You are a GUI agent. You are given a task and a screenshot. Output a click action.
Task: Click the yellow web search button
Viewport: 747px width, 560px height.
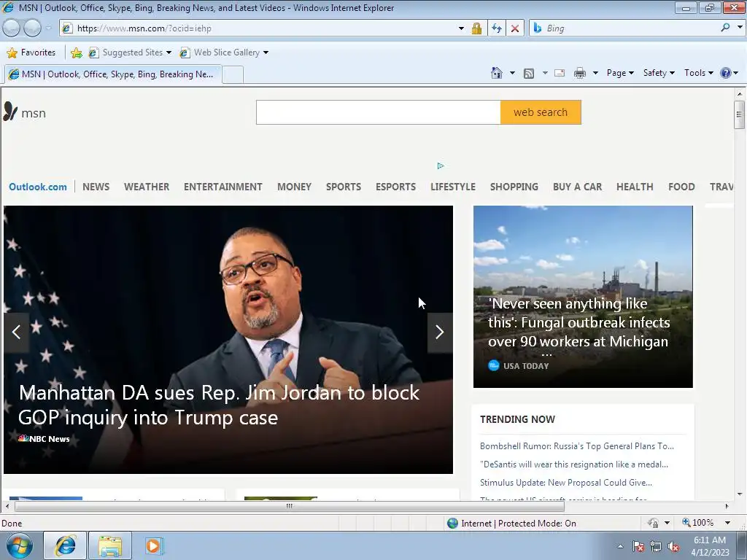point(541,112)
